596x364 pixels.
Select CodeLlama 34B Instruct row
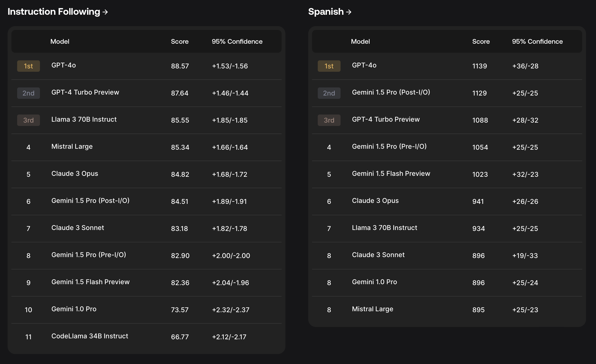[x=89, y=336]
